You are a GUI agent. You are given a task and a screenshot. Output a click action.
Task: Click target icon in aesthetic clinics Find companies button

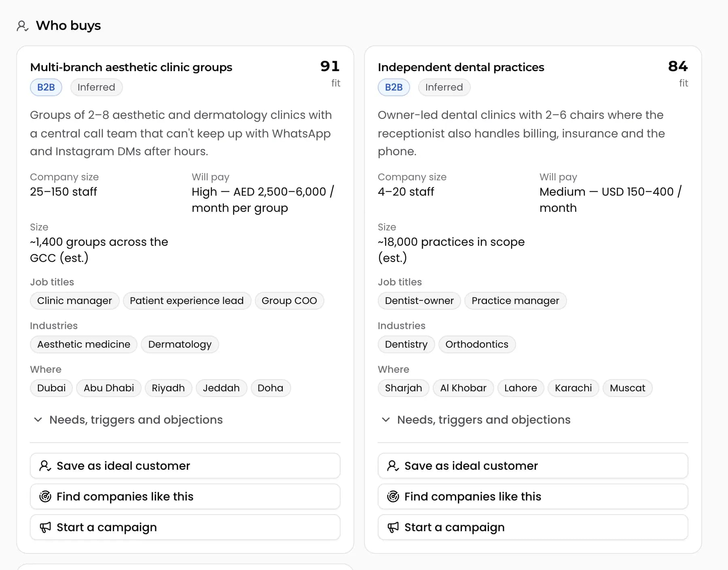45,496
